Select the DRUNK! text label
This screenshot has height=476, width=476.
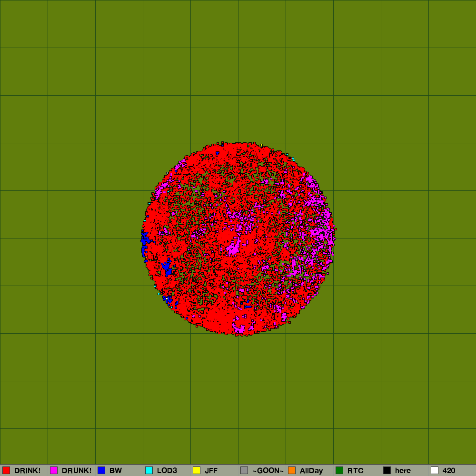pyautogui.click(x=76, y=471)
